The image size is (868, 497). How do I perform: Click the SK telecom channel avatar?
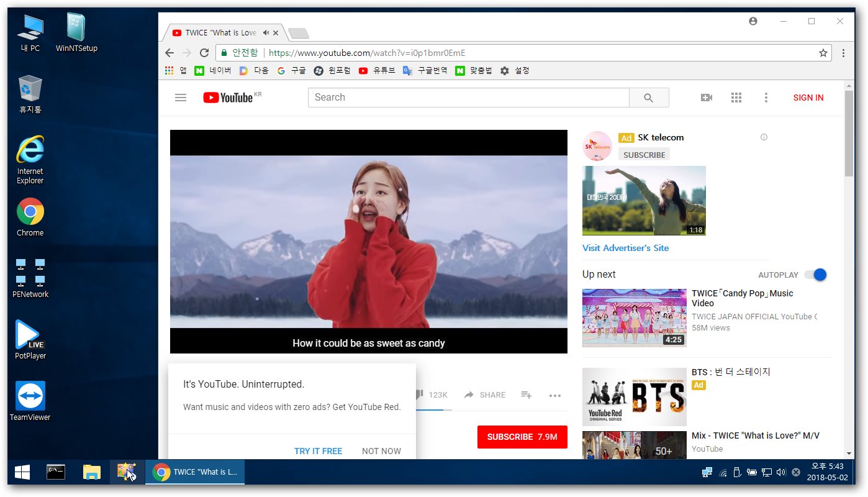598,147
